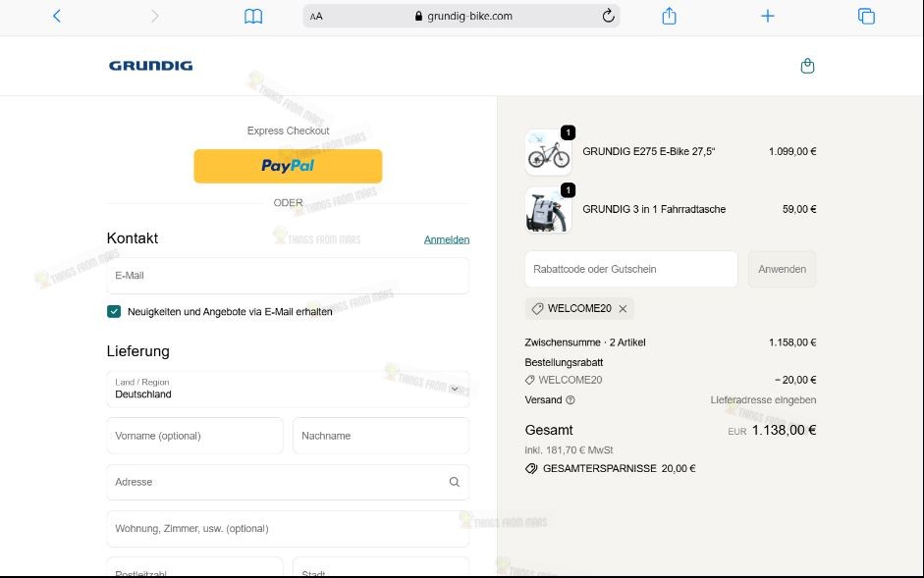Reload the page with the refresh icon
This screenshot has height=578, width=924.
607,16
